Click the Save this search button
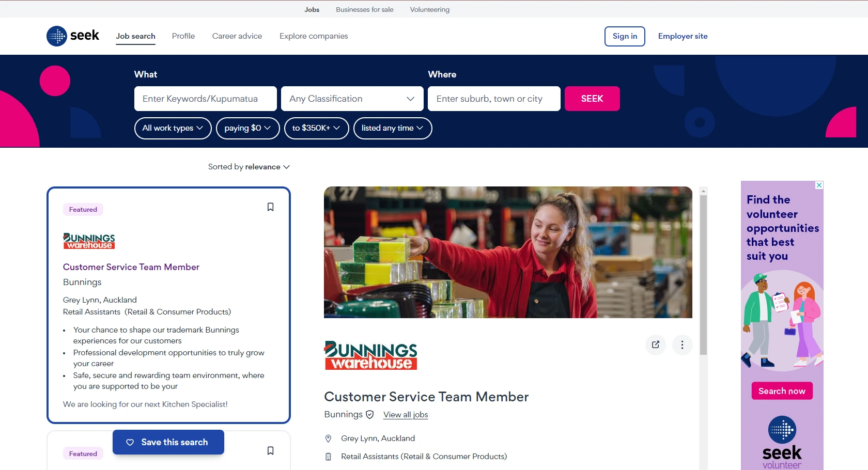Viewport: 868px width, 470px height. [168, 442]
